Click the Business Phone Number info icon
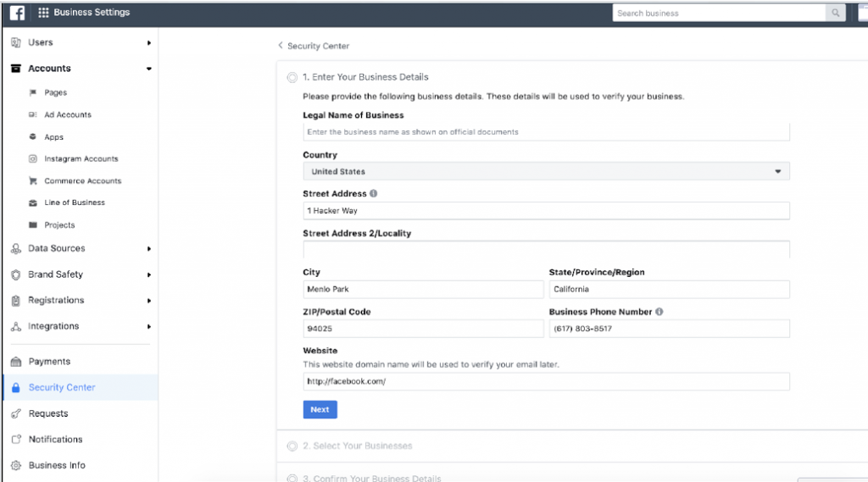Viewport: 868px width, 482px height. [659, 312]
